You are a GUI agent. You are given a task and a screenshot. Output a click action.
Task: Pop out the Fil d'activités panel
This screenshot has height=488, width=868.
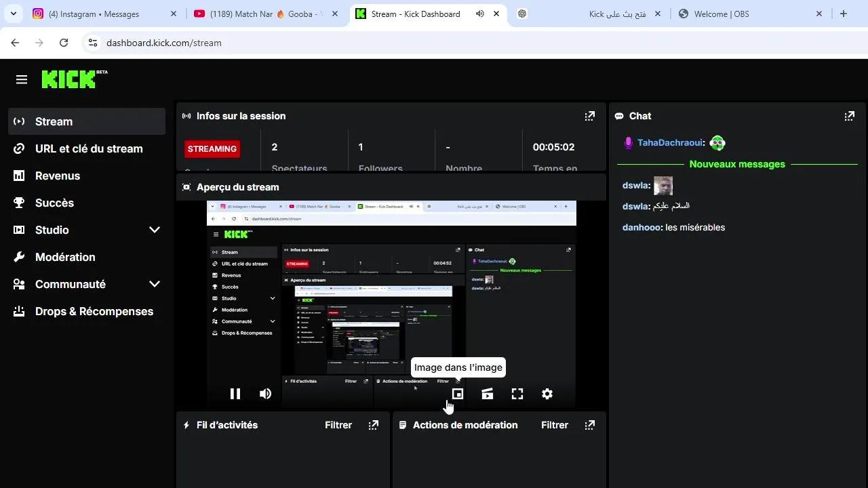374,425
